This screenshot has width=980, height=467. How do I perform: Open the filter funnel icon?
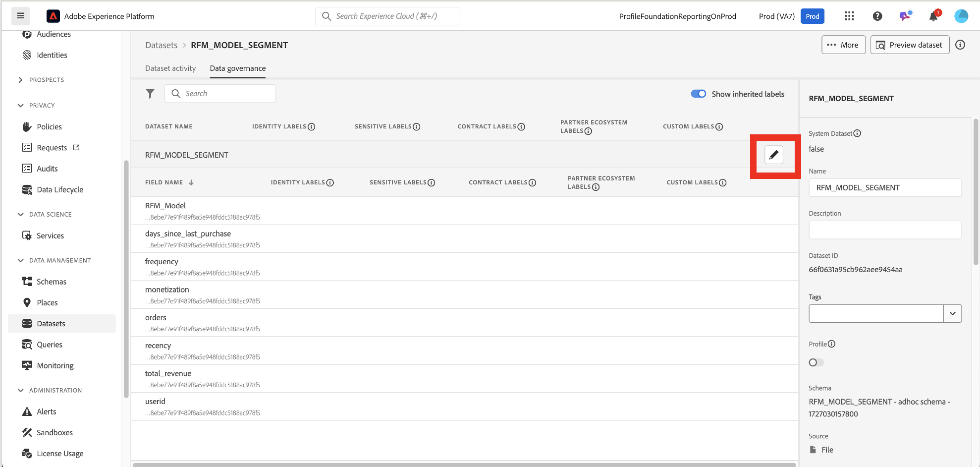[150, 94]
